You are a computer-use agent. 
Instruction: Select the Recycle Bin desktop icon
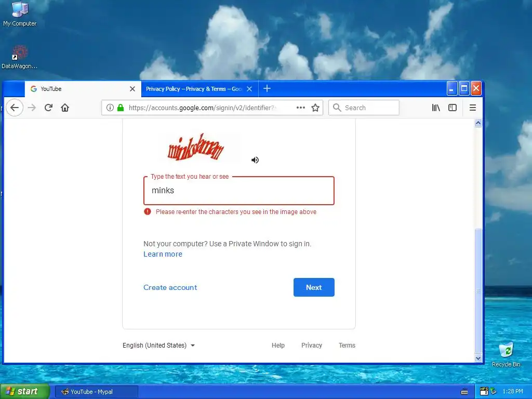(506, 355)
